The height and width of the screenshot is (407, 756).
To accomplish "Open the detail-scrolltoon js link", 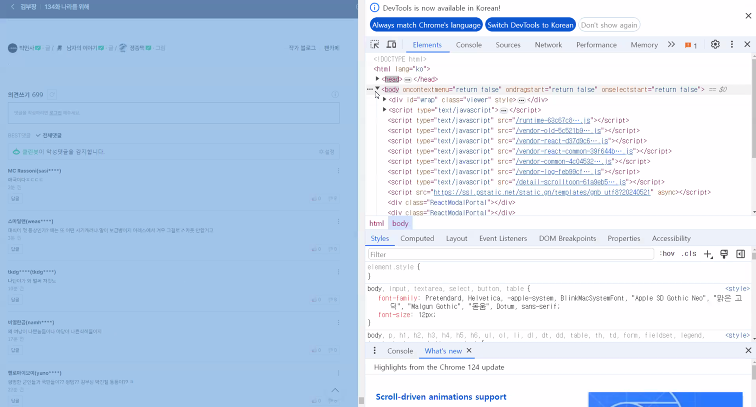I will (570, 182).
